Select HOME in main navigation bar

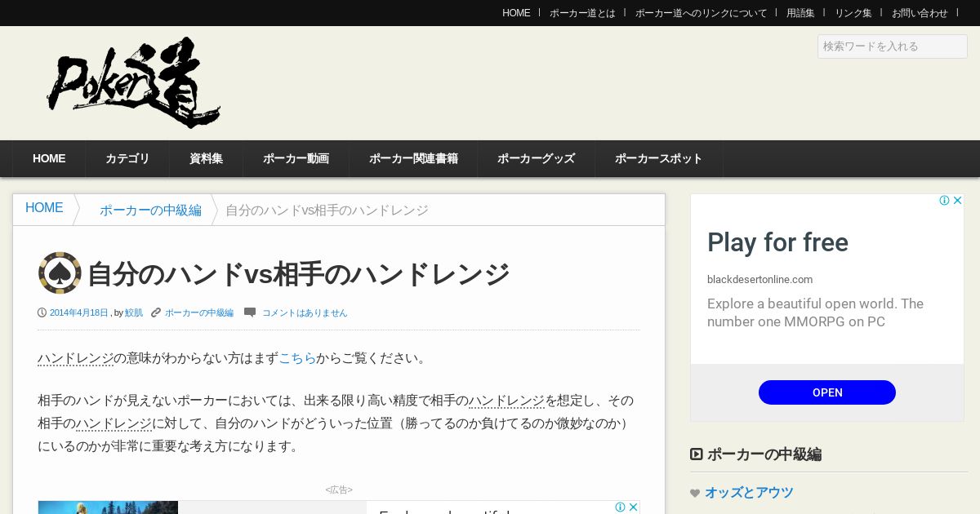click(49, 159)
